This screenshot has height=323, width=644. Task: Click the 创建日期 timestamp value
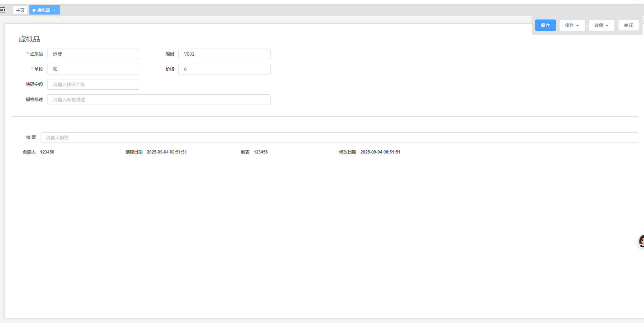tap(167, 152)
